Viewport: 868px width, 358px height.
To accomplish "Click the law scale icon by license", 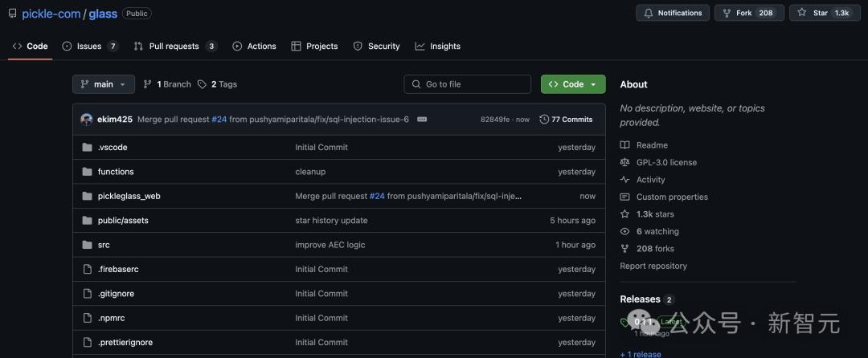I will tap(625, 162).
